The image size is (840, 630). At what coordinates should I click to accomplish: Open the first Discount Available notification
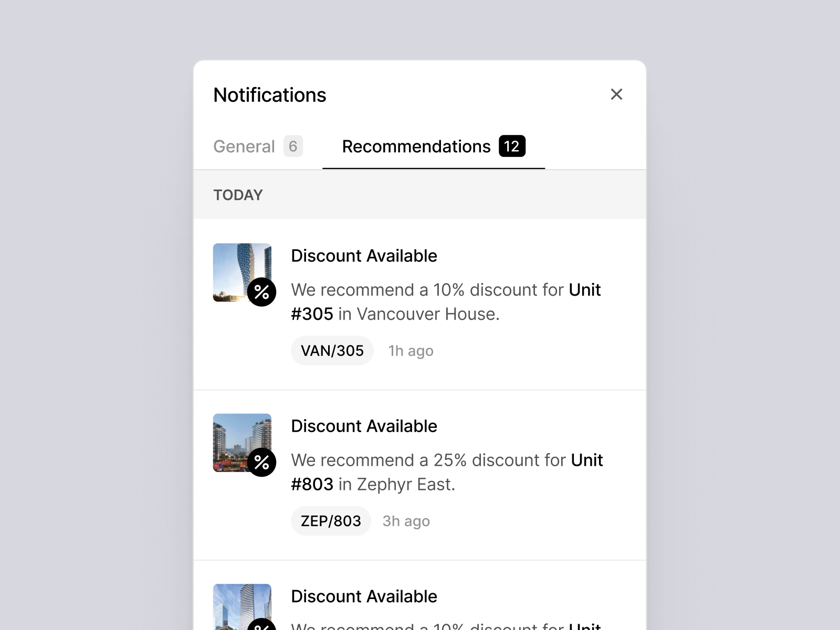(364, 256)
